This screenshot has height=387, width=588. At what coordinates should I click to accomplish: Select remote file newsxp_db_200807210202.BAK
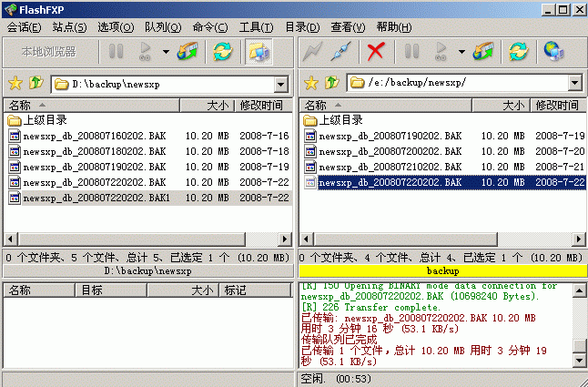click(x=444, y=167)
